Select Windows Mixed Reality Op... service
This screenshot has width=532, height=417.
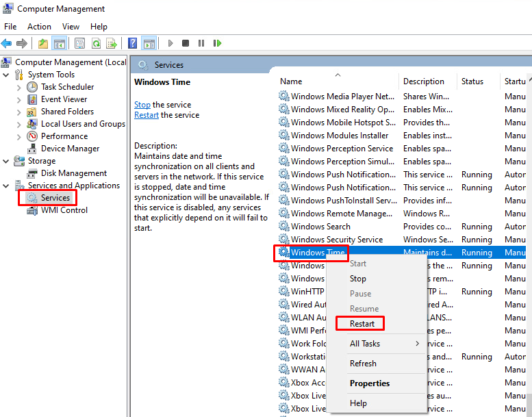(402, 110)
